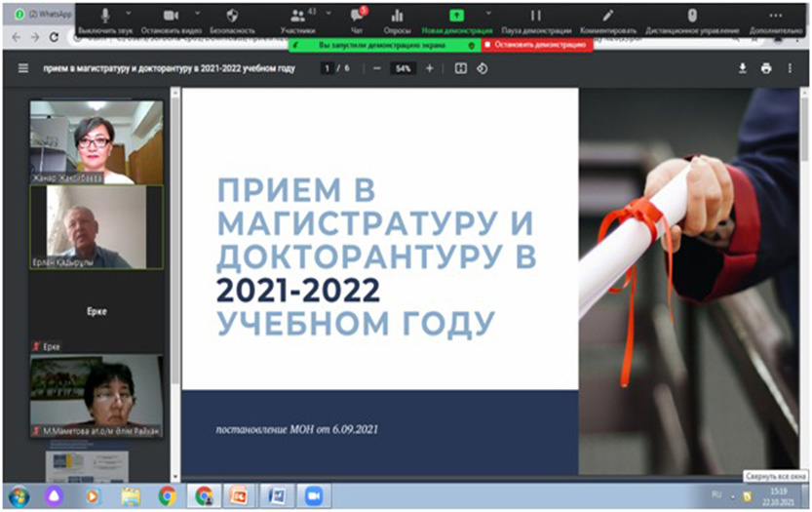Image resolution: width=812 pixels, height=512 pixels.
Task: Open the Zoom Chat window
Action: tap(357, 16)
